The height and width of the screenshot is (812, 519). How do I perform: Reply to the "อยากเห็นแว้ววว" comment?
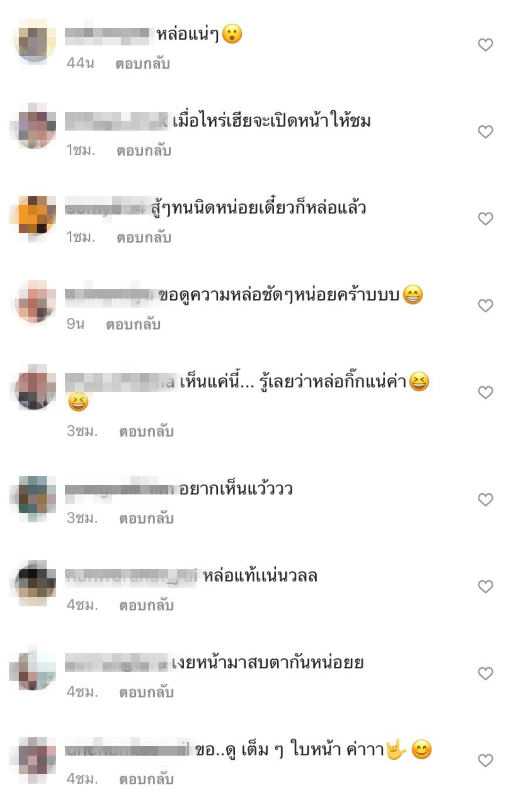tap(146, 518)
